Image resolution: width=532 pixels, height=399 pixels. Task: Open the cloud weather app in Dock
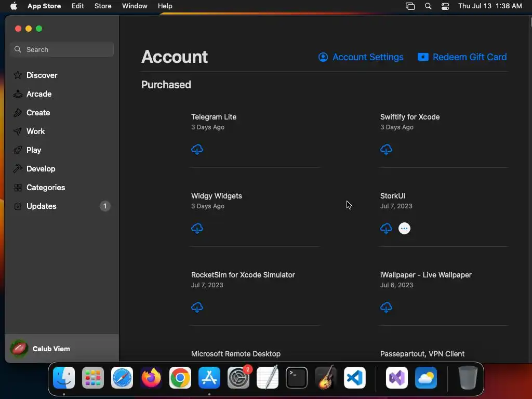click(426, 378)
